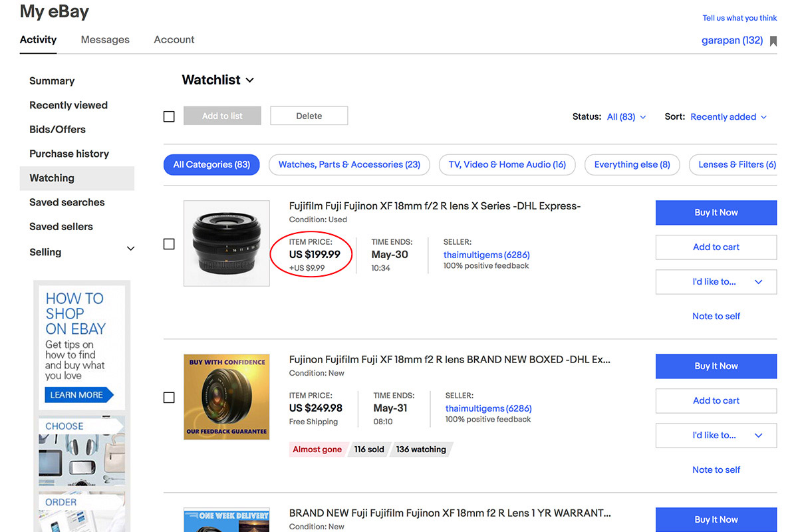Open seller thaimultigems on the used lens listing
Screen dimensions: 798x532
pos(487,255)
